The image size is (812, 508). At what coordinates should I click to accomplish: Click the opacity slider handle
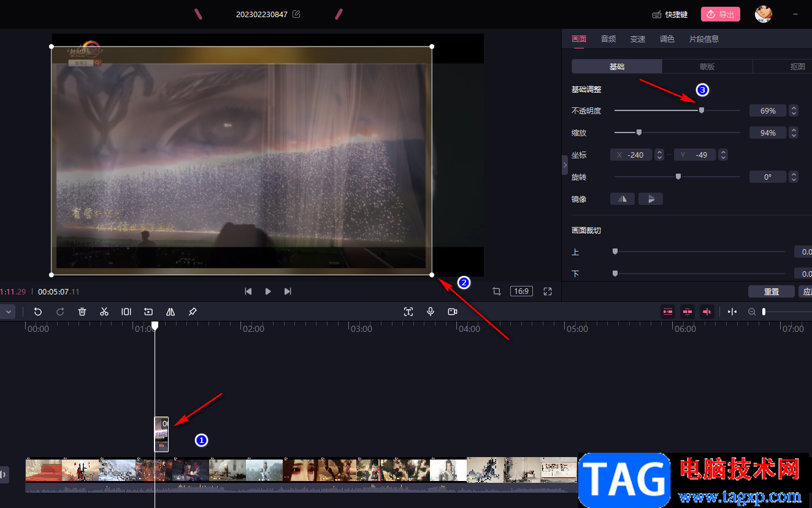click(x=702, y=110)
